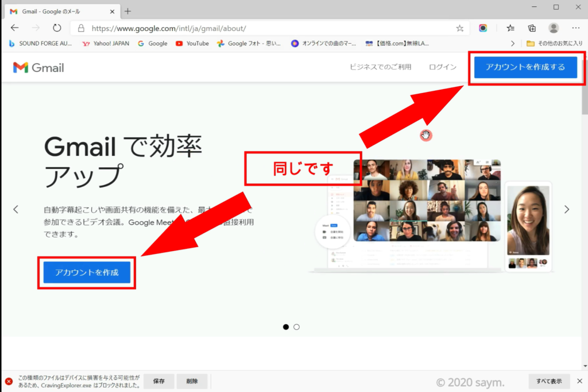This screenshot has width=588, height=392.
Task: Click the アカウントを作成する button in header
Action: point(525,67)
